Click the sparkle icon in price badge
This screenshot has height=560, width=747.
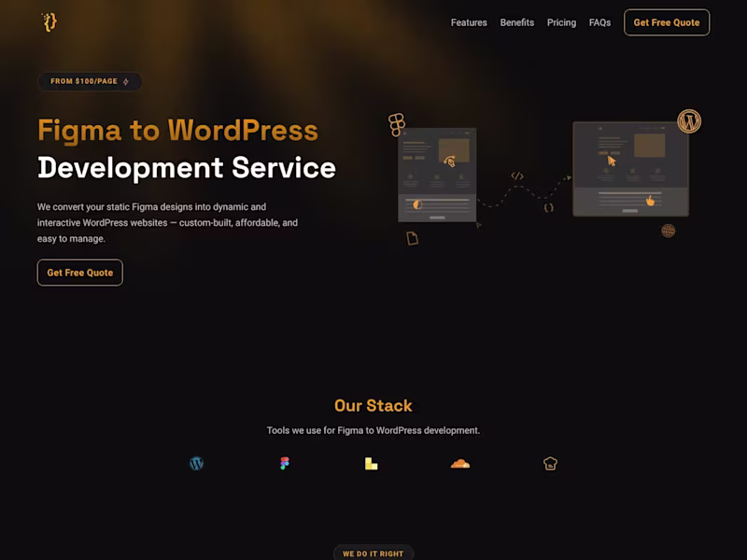point(126,82)
